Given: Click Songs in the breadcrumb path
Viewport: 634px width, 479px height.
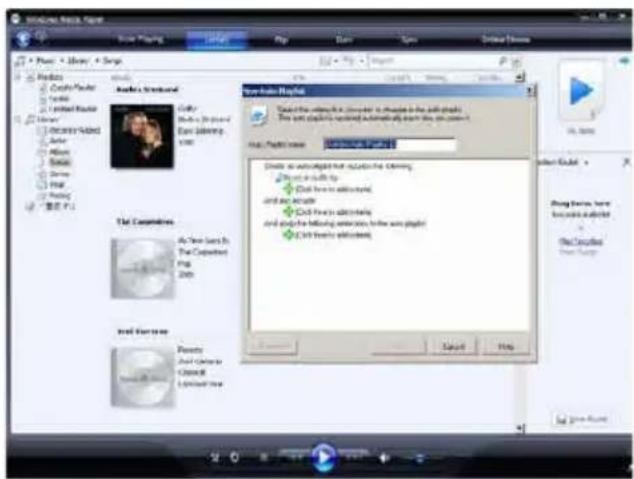Looking at the screenshot, I should [x=112, y=61].
